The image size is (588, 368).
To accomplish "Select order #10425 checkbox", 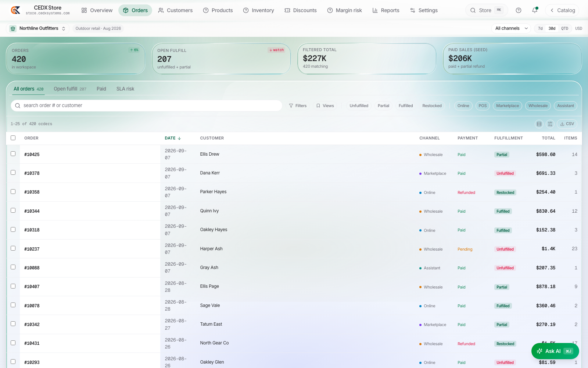I will tap(13, 154).
